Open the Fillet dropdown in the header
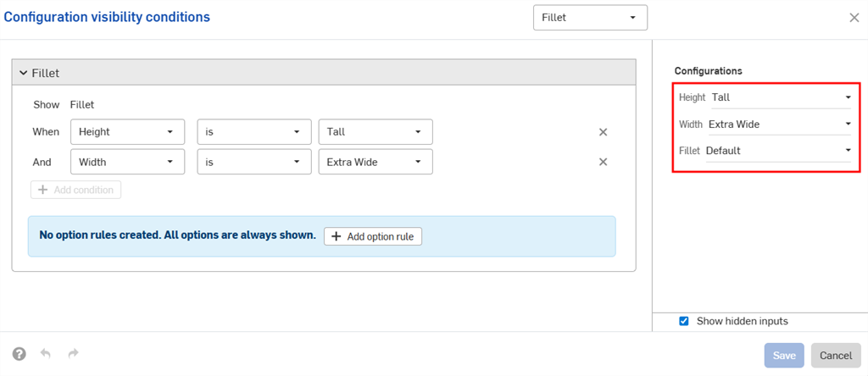Image resolution: width=868 pixels, height=376 pixels. pyautogui.click(x=590, y=18)
